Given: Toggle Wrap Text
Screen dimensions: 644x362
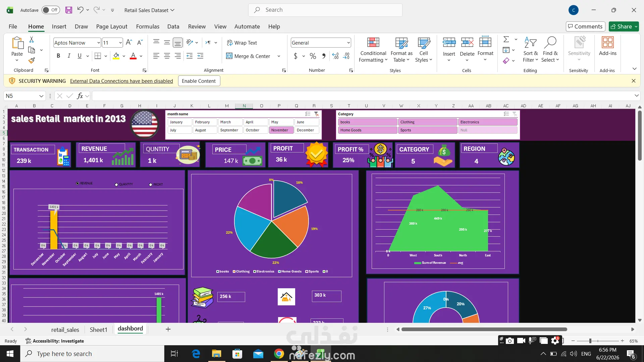Looking at the screenshot, I should (242, 43).
